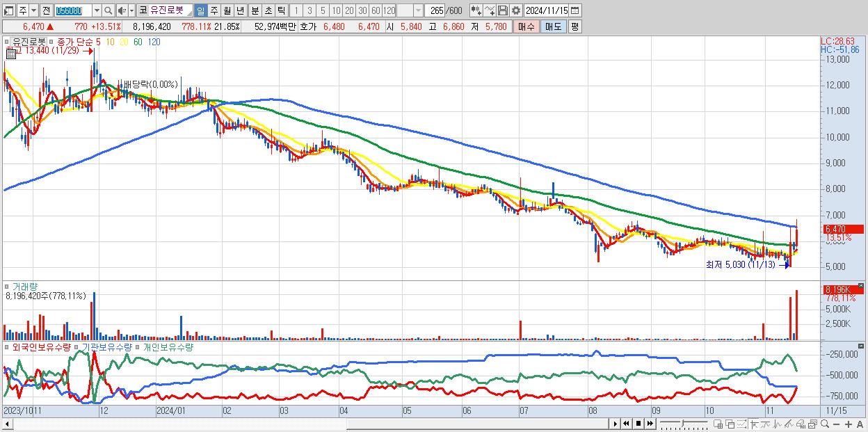Click the speaker sound icon

click(x=121, y=11)
